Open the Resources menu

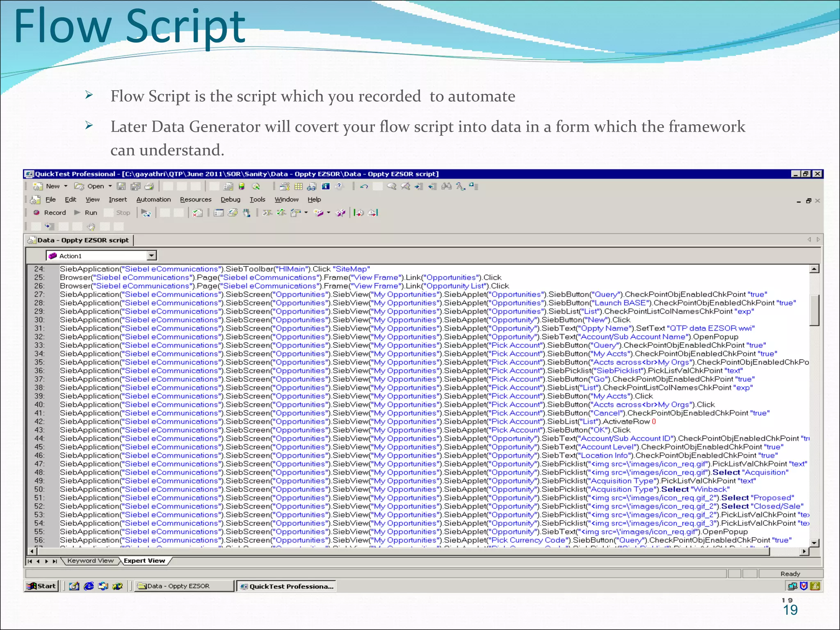click(x=196, y=199)
